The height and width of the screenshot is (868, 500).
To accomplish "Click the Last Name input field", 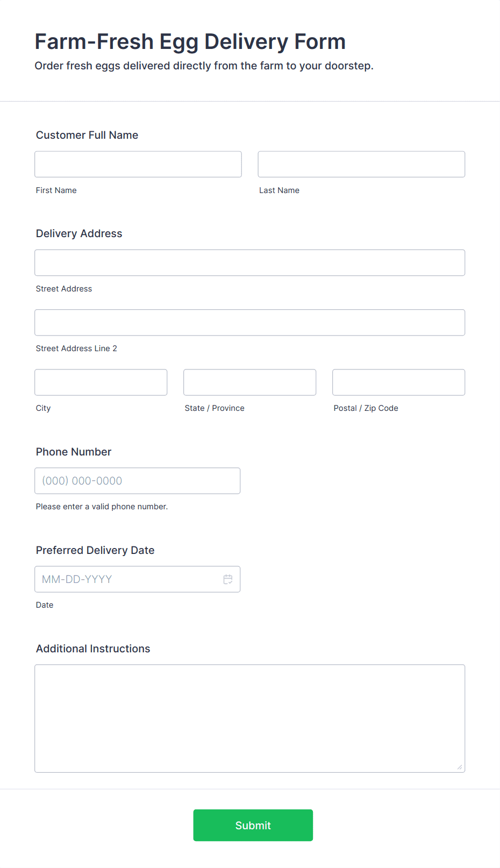I will click(361, 164).
